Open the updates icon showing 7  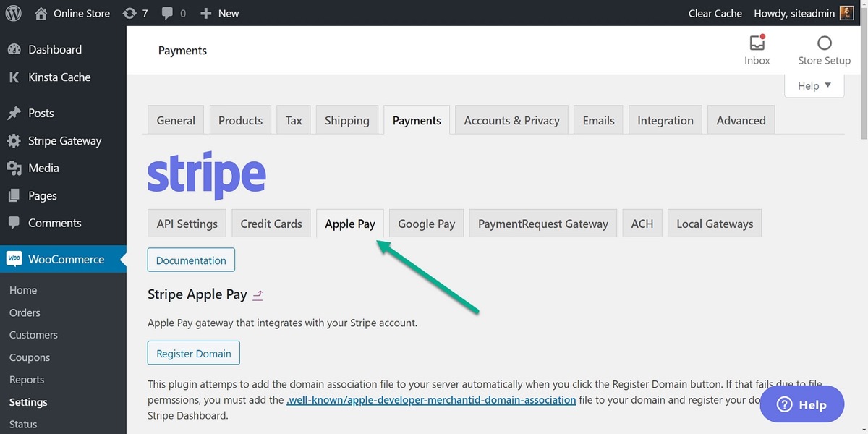(x=130, y=13)
